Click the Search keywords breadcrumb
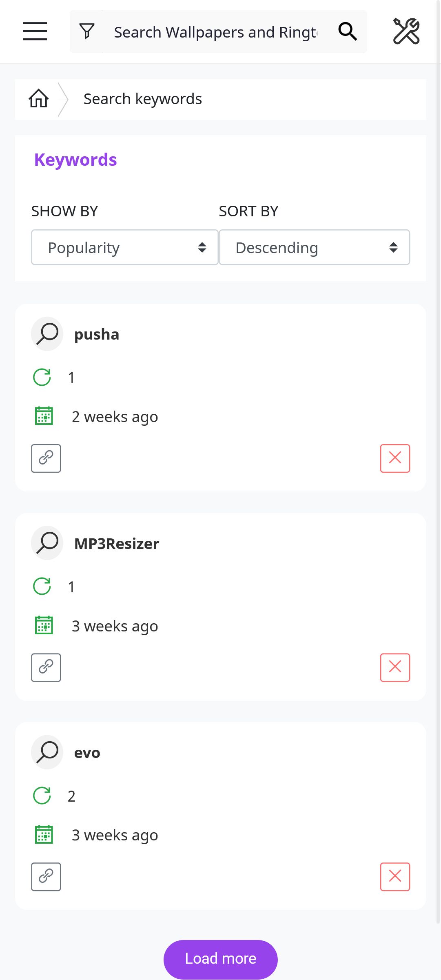Image resolution: width=441 pixels, height=980 pixels. [143, 99]
